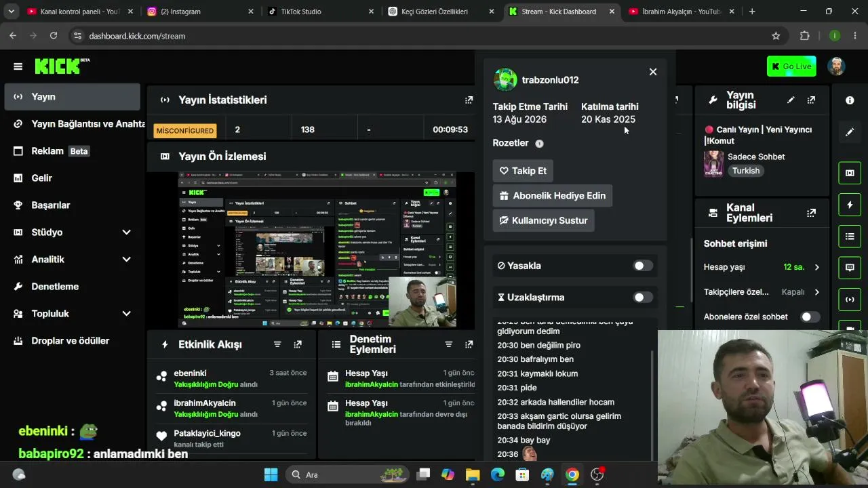Open the Takipçilere özel setting arrow

click(816, 292)
